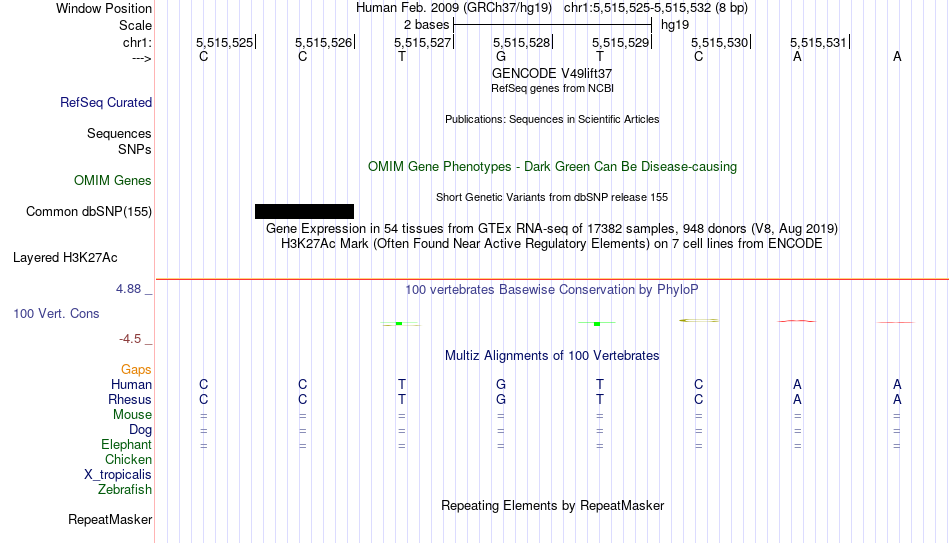Screen dimensions: 950x543
Task: Click the Common dbSNP(155) label
Action: point(88,212)
